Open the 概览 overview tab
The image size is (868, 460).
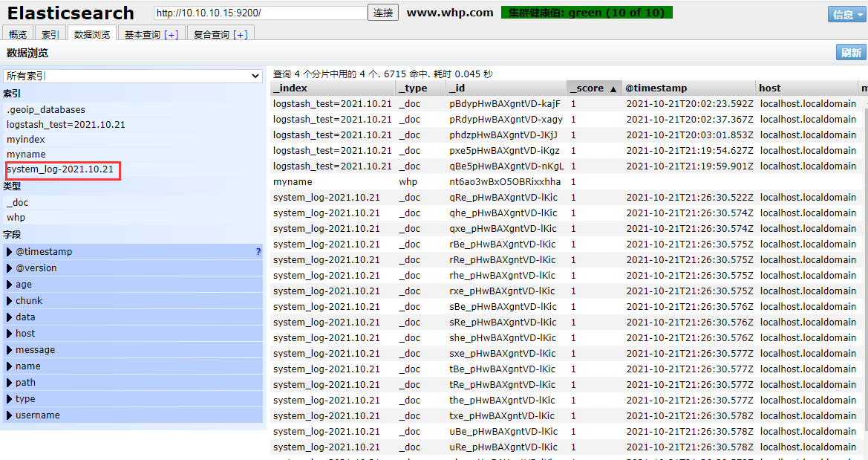[18, 33]
